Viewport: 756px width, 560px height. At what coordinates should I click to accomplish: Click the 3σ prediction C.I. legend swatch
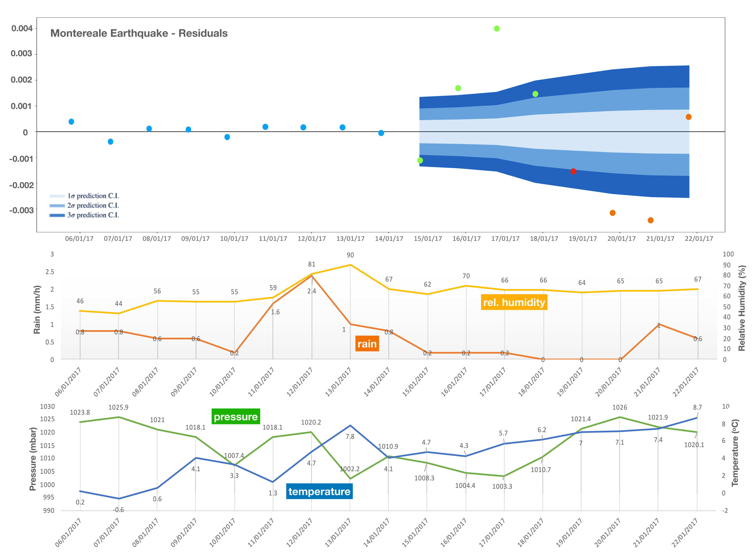tap(57, 215)
